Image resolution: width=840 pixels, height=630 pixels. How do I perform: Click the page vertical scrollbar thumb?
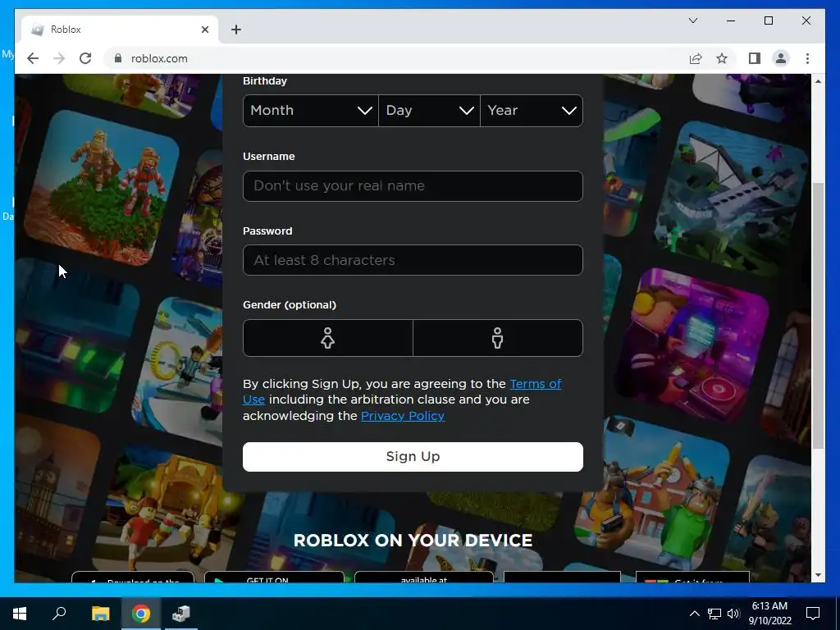(818, 316)
